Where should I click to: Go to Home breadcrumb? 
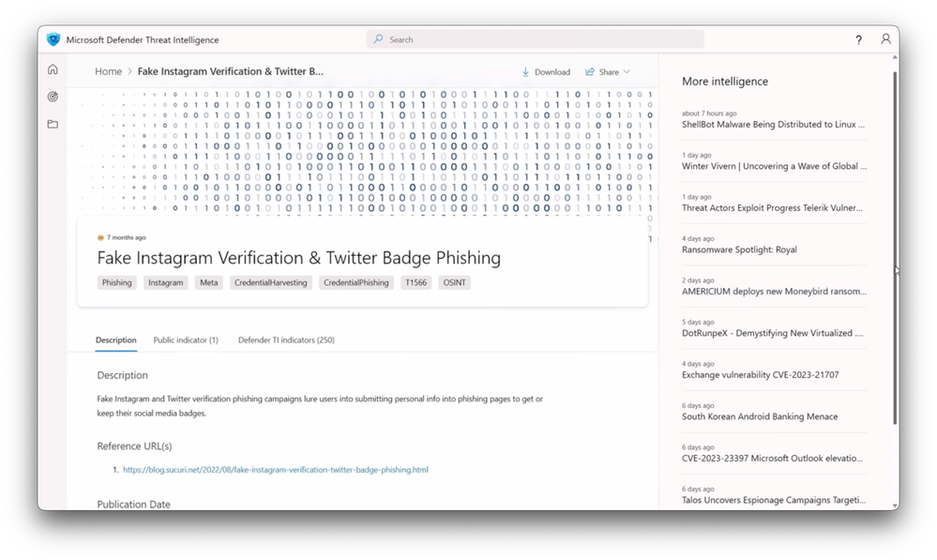pos(108,71)
